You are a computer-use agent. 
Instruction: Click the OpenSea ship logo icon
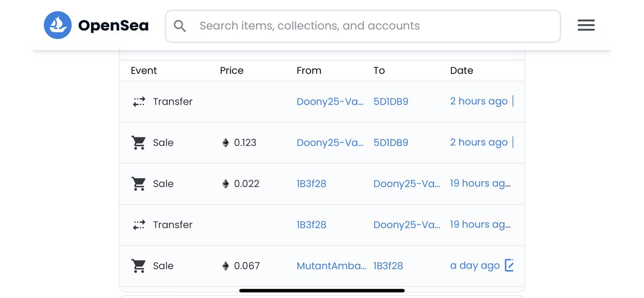tap(57, 25)
